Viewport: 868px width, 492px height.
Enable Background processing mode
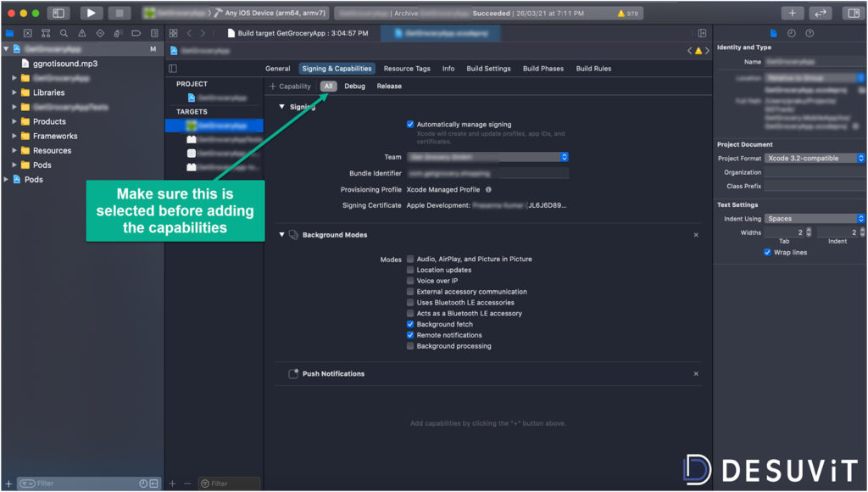(x=410, y=346)
